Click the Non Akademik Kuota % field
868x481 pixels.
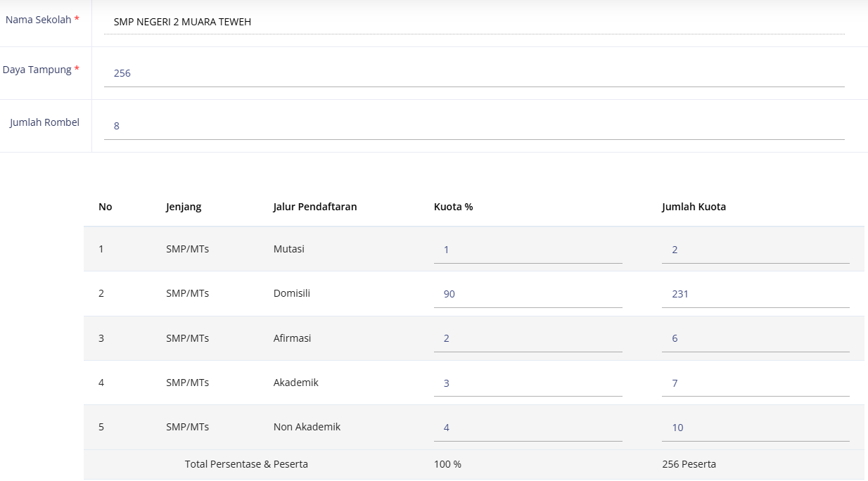coord(528,428)
